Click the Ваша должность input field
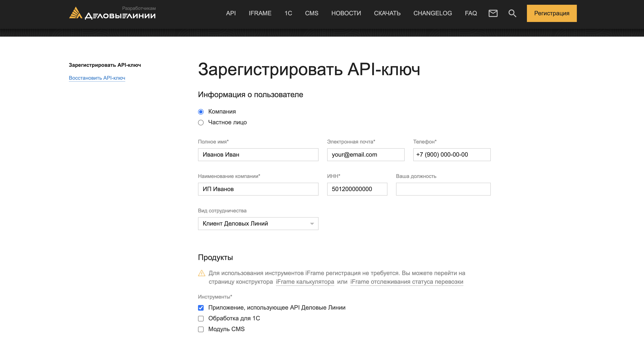The width and height of the screenshot is (644, 352). (x=443, y=189)
